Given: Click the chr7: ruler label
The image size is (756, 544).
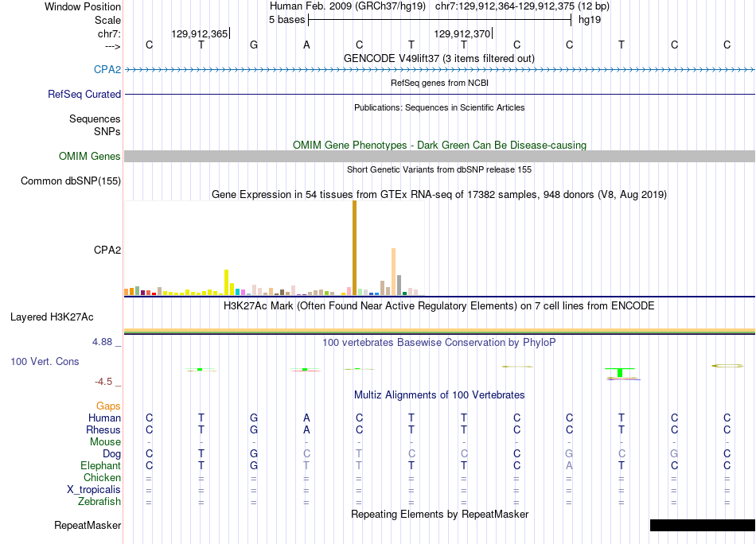Looking at the screenshot, I should 109,33.
